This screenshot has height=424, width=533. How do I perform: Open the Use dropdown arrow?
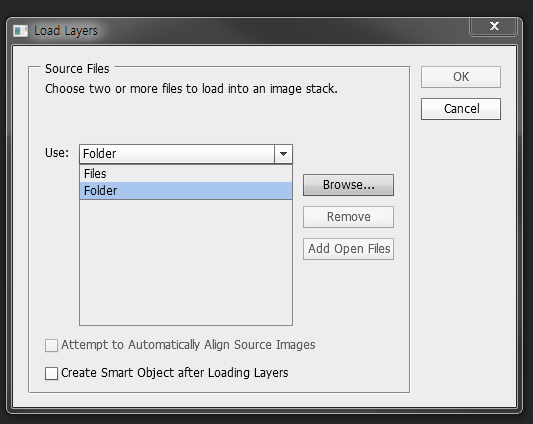[283, 154]
